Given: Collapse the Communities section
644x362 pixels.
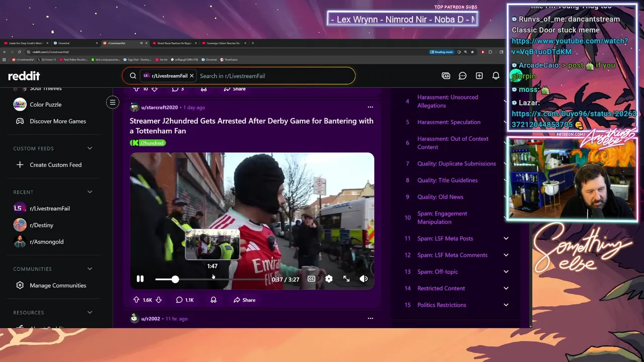Looking at the screenshot, I should coord(90,269).
